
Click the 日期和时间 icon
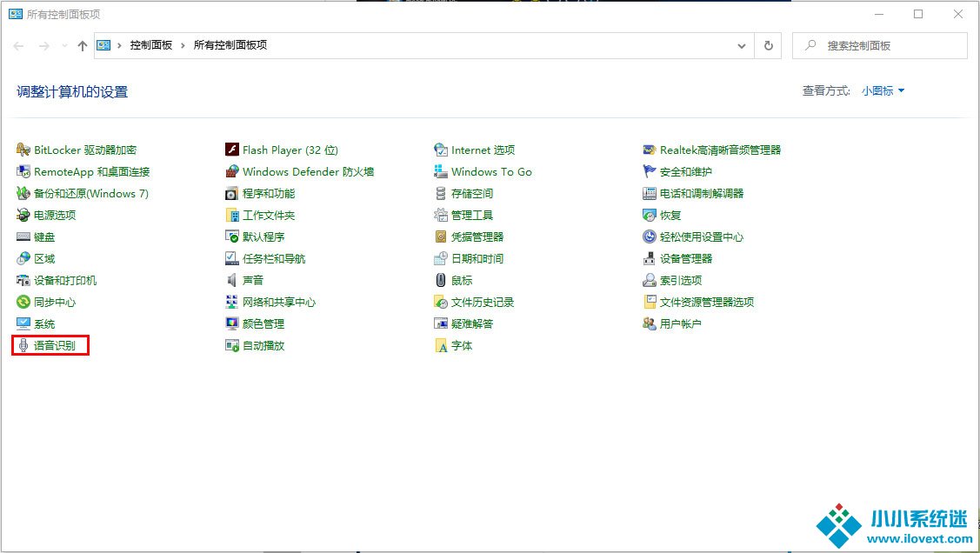[441, 259]
